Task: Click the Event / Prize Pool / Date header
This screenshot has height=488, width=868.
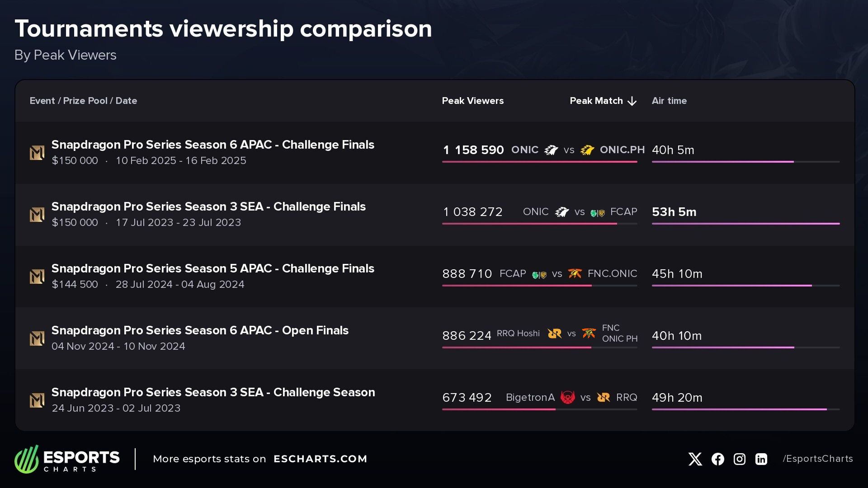Action: pyautogui.click(x=83, y=101)
